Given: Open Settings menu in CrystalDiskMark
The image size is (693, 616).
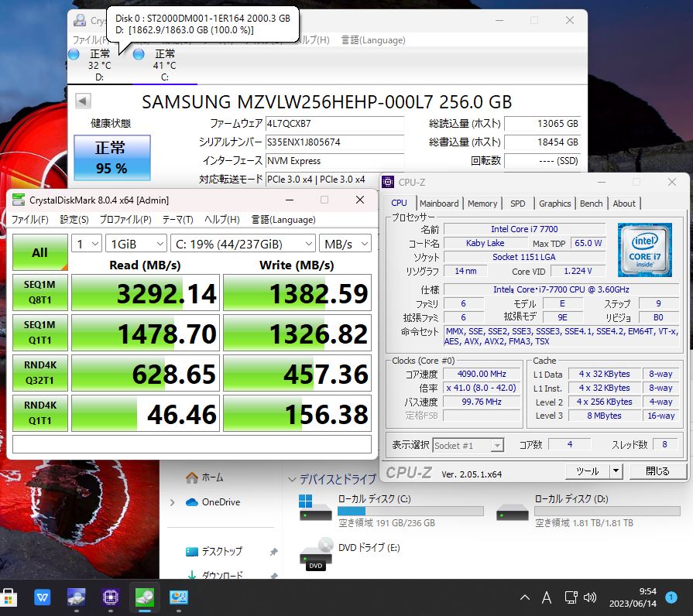Looking at the screenshot, I should point(74,220).
